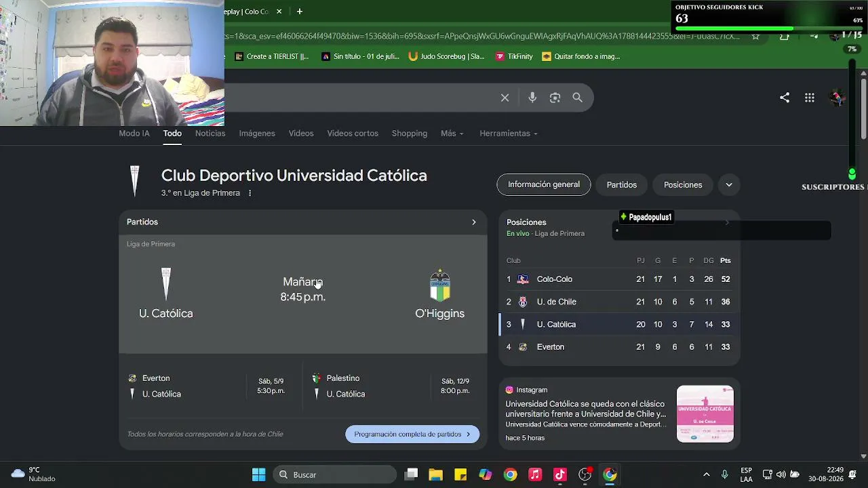This screenshot has height=488, width=868.
Task: Open the notification bell in the tray
Action: (x=852, y=474)
